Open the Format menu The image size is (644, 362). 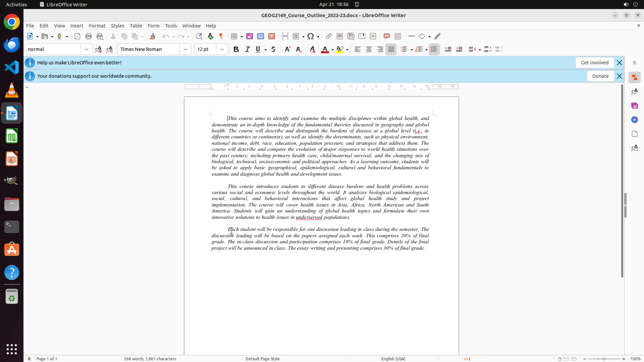97,26
